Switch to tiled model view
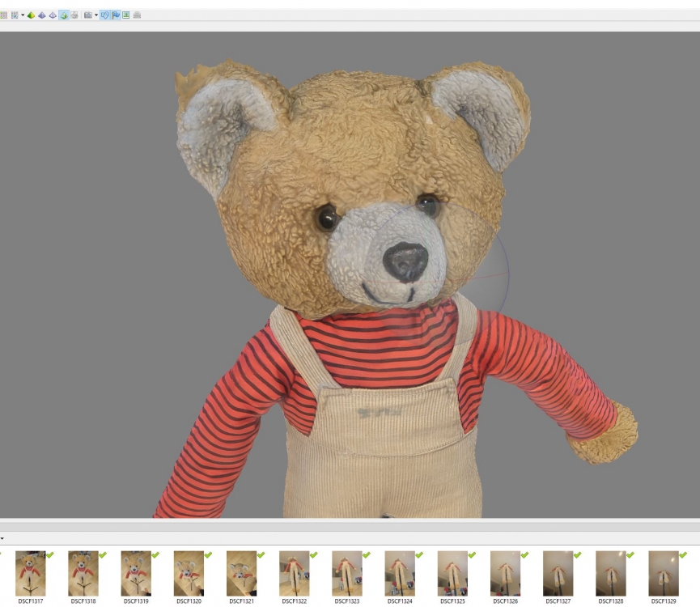 [74, 15]
